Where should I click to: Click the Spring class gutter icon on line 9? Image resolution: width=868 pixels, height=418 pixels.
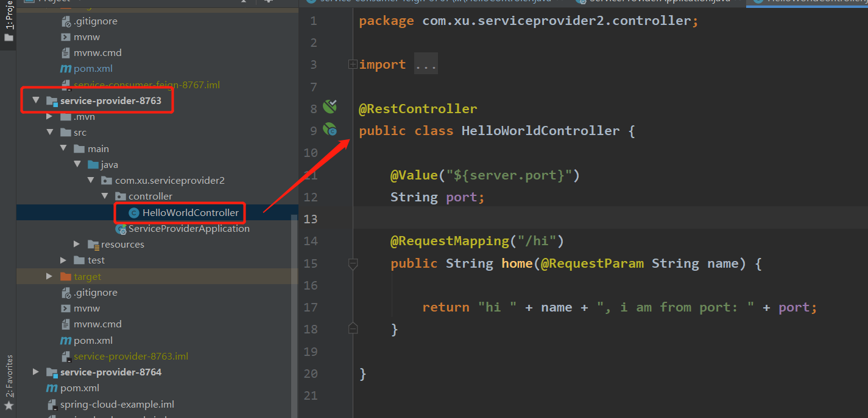(330, 129)
